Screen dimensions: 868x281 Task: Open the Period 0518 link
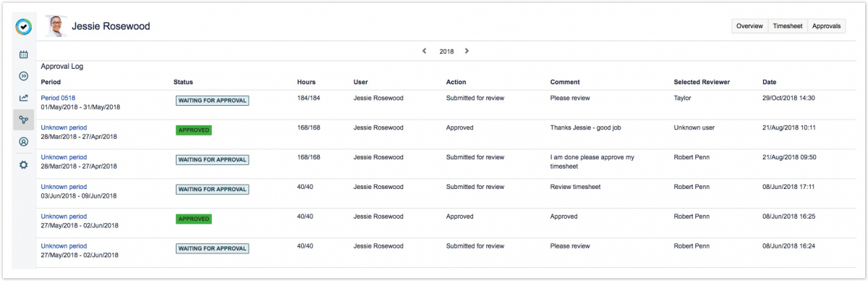click(x=58, y=98)
